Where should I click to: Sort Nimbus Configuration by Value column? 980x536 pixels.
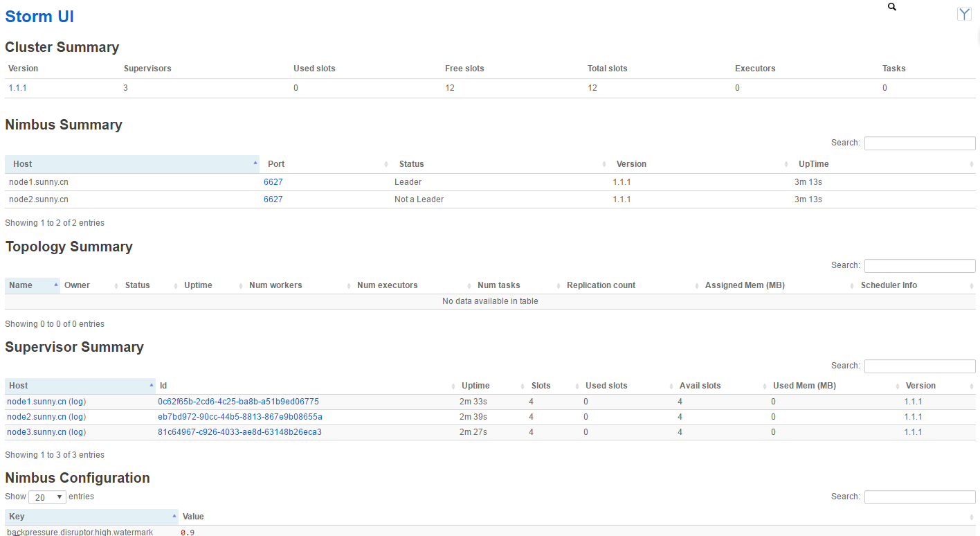[x=577, y=517]
